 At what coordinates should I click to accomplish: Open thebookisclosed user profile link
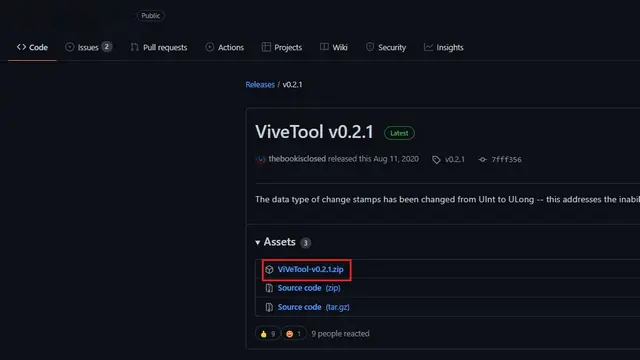[297, 159]
